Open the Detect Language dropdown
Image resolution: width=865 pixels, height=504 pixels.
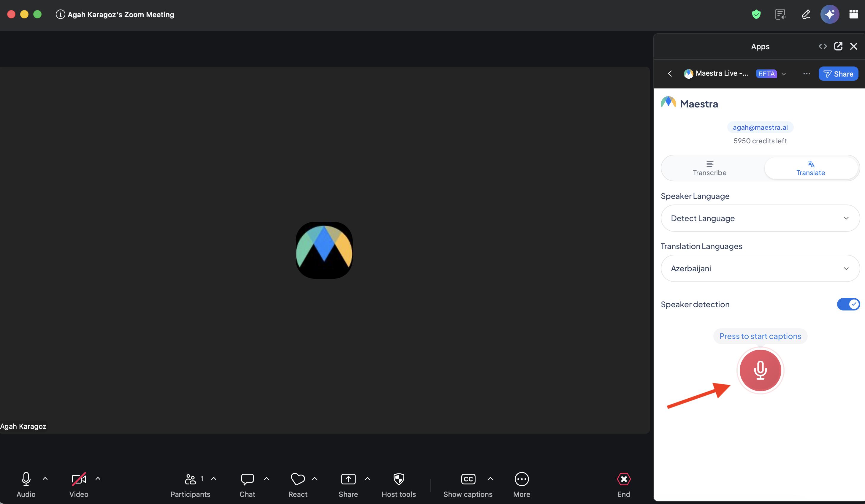[x=760, y=218]
